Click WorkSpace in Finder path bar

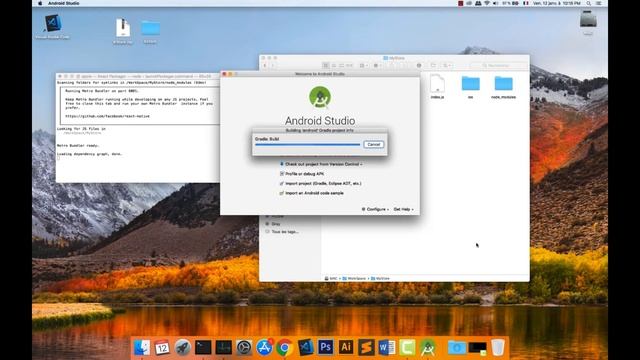pyautogui.click(x=354, y=278)
